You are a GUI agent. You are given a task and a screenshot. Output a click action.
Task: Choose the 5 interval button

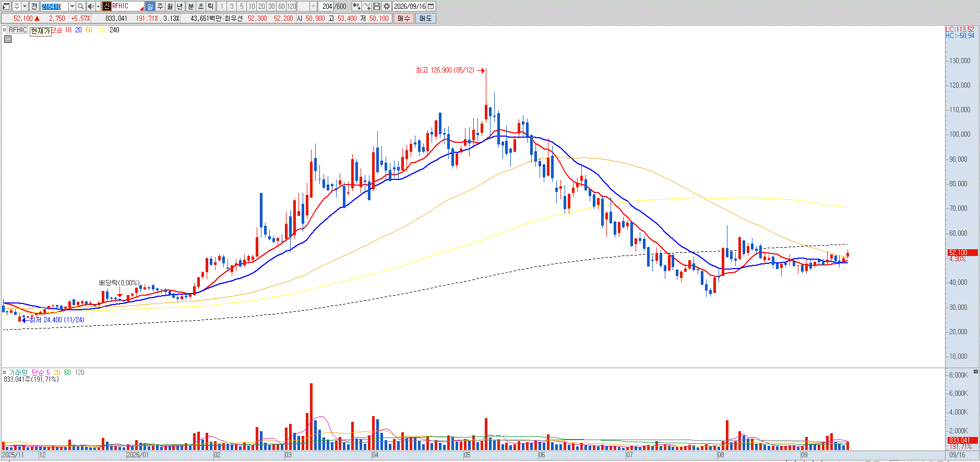pyautogui.click(x=242, y=6)
